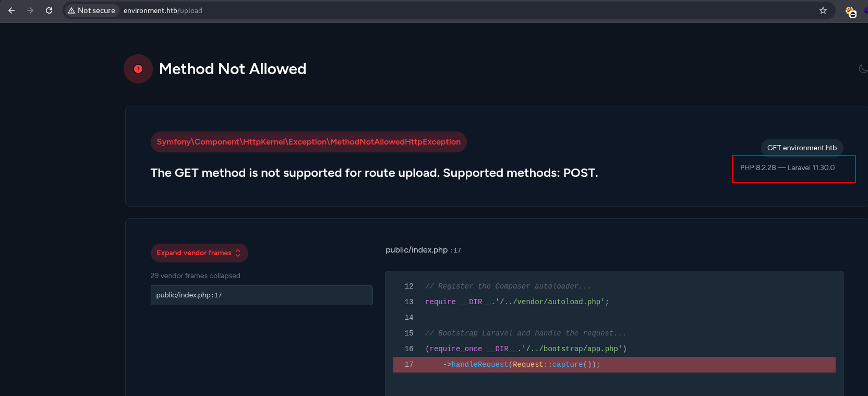Select the public/index.php:17 stack frame
Viewport: 868px width, 396px height.
coord(261,295)
